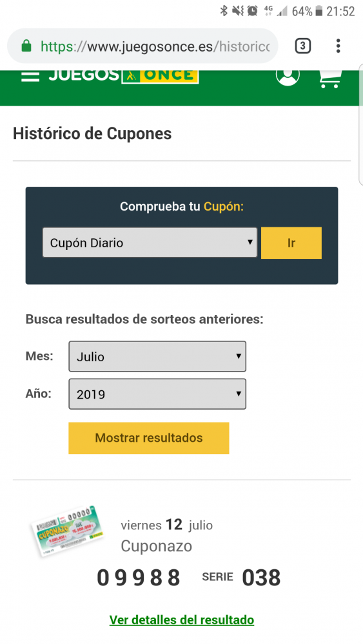Expand the Cupón Diario dropdown
Viewport: 363px width, 644px height.
pyautogui.click(x=150, y=243)
